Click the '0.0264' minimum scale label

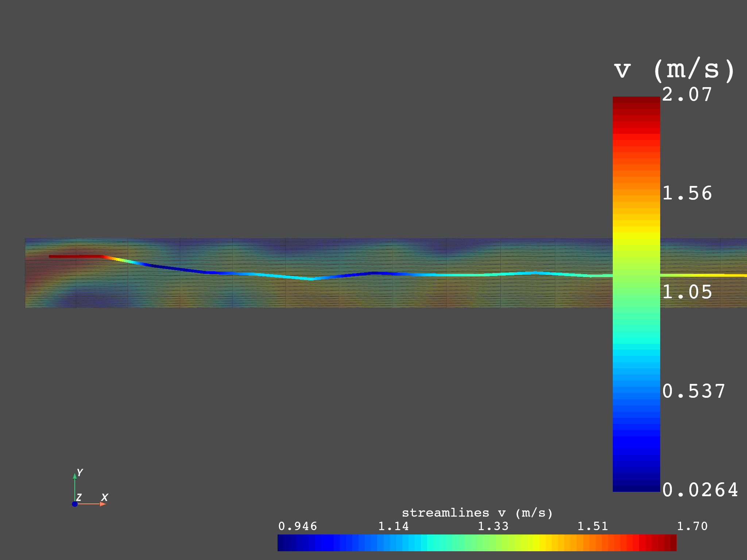[x=700, y=490]
